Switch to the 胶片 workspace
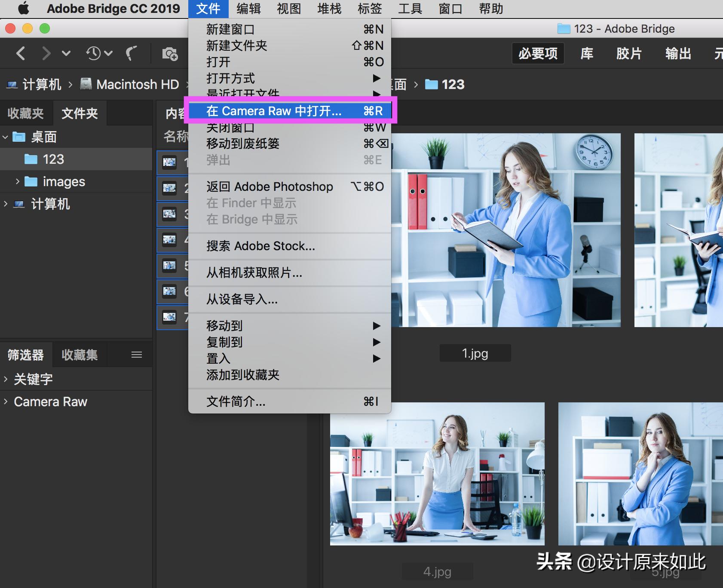Viewport: 723px width, 588px height. [x=628, y=54]
